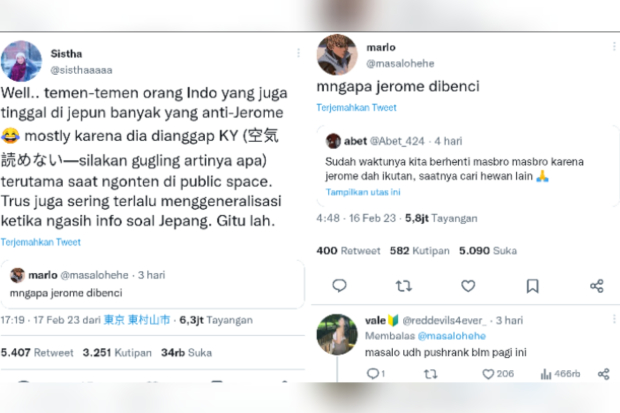Open the more options menu on marlo's tweet
The image size is (620, 413).
tap(614, 46)
